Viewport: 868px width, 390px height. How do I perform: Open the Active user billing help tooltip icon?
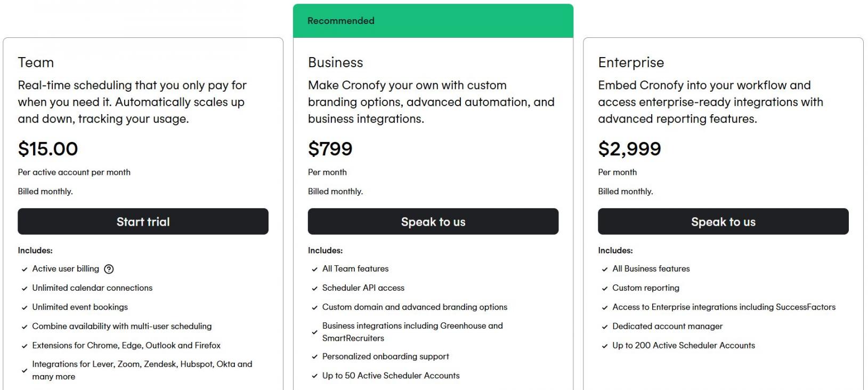pos(109,269)
